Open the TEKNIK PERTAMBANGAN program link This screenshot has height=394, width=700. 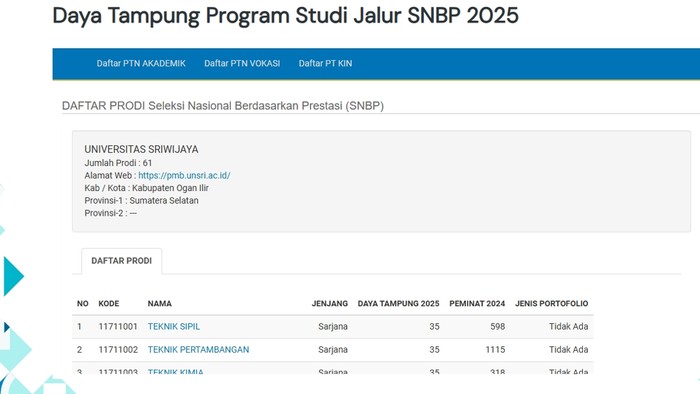[x=198, y=350]
